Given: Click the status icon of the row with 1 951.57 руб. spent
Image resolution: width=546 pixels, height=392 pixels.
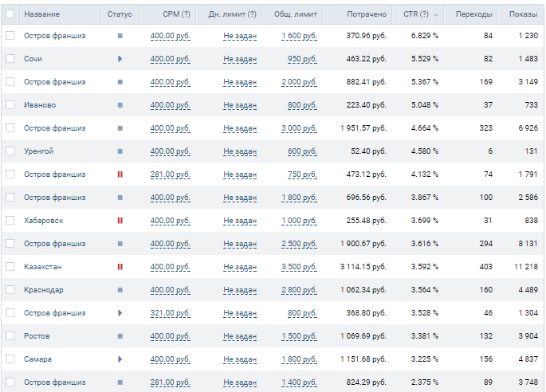Looking at the screenshot, I should point(120,128).
